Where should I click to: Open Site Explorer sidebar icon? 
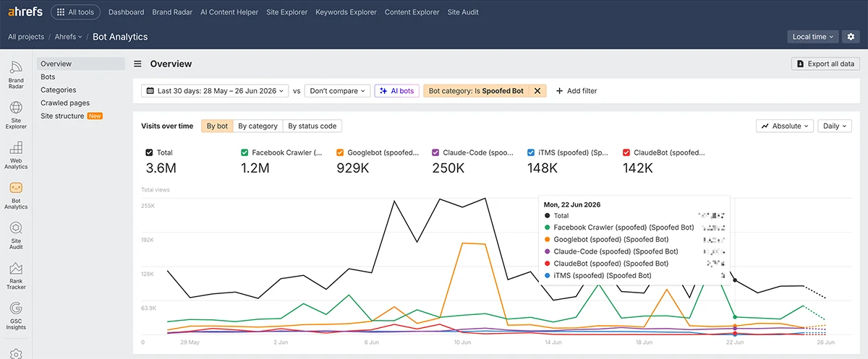pyautogui.click(x=16, y=115)
